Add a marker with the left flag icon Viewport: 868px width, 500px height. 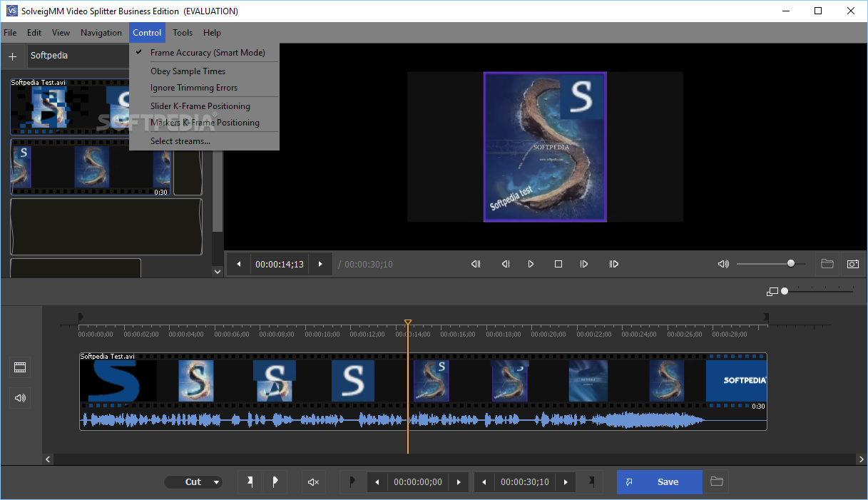coord(250,482)
